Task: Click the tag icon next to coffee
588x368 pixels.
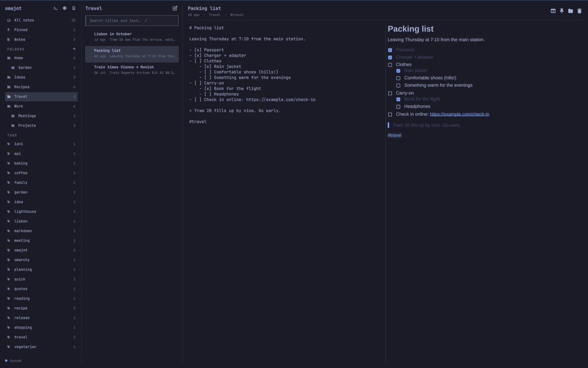Action: [x=9, y=173]
